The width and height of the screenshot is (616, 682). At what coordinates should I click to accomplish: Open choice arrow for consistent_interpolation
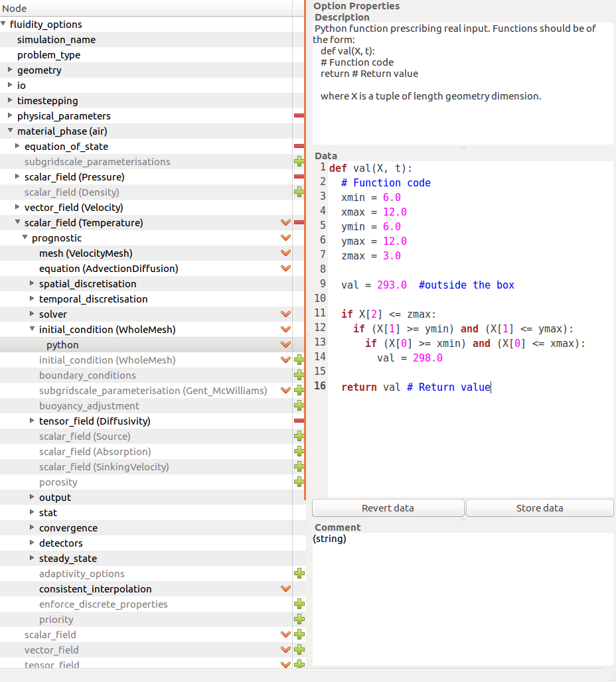click(x=285, y=588)
